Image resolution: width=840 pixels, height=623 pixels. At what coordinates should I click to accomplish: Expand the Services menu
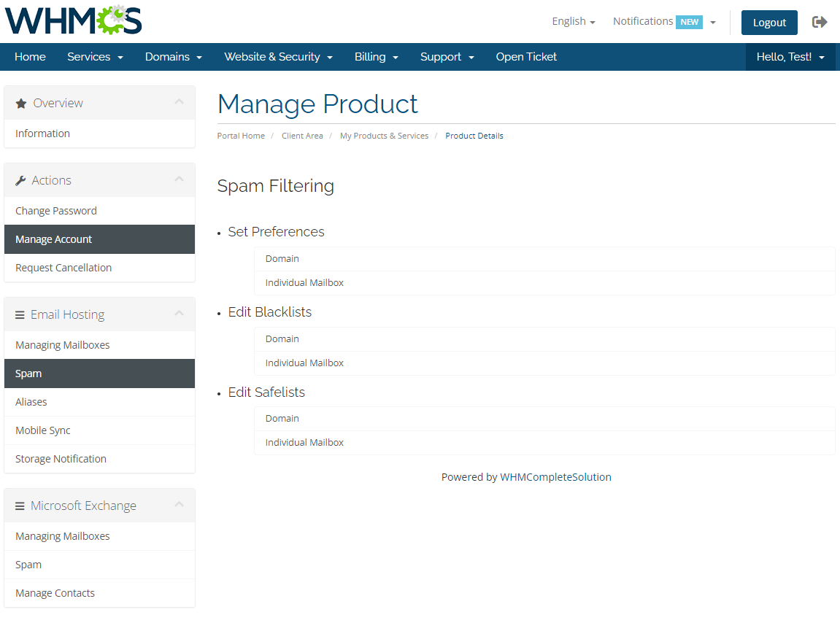point(96,57)
